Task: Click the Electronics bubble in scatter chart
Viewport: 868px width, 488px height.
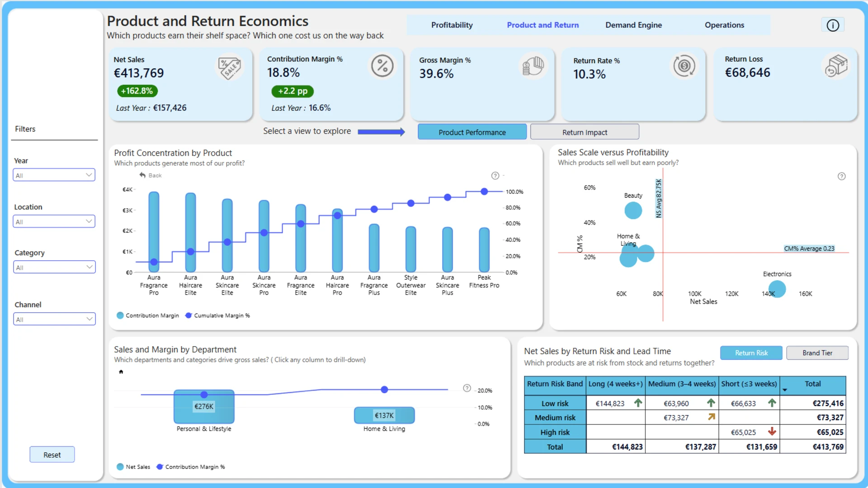Action: tap(777, 289)
